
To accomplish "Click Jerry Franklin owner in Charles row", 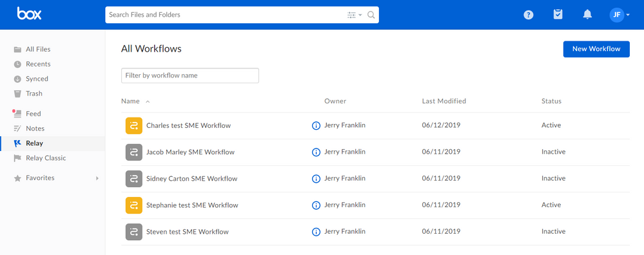I will coord(345,125).
